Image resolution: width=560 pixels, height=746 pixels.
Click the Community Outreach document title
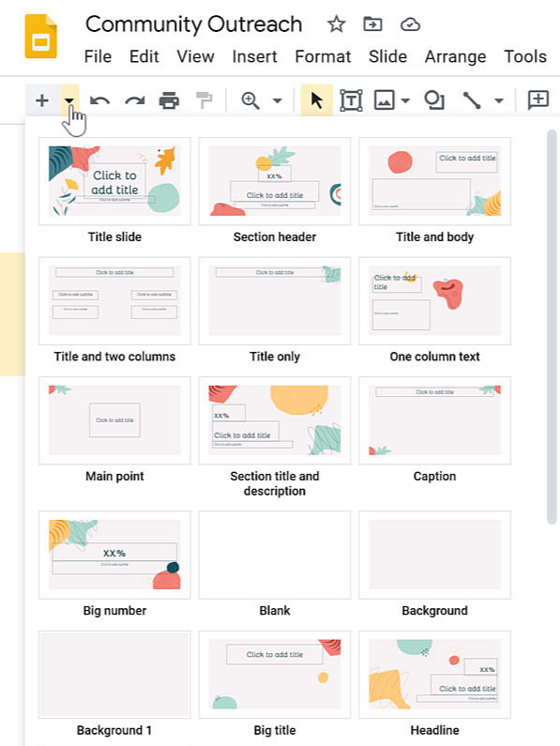pos(193,23)
